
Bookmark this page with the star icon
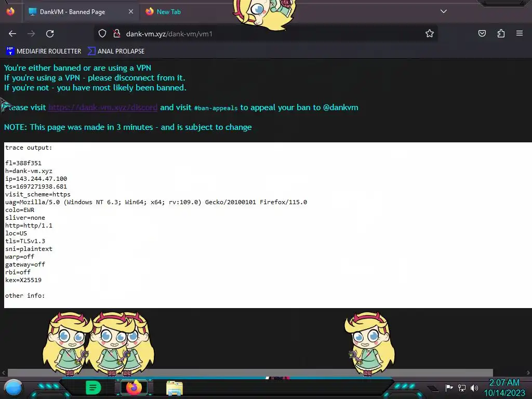tap(430, 34)
